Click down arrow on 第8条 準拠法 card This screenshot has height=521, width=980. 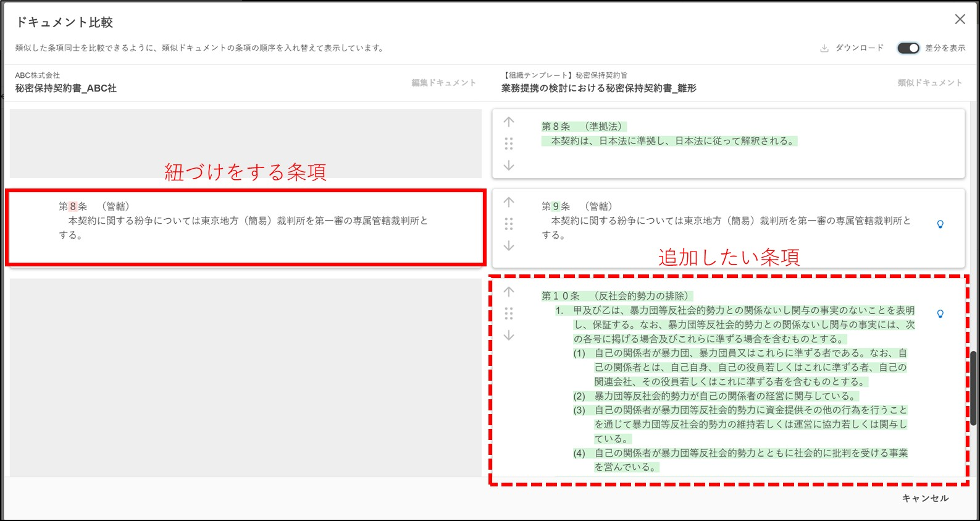point(509,166)
